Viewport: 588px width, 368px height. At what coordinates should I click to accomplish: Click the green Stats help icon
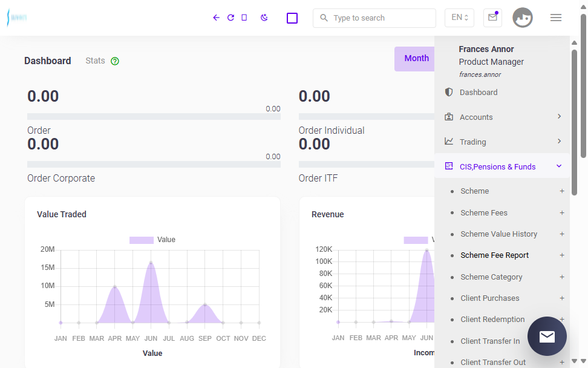(x=115, y=61)
